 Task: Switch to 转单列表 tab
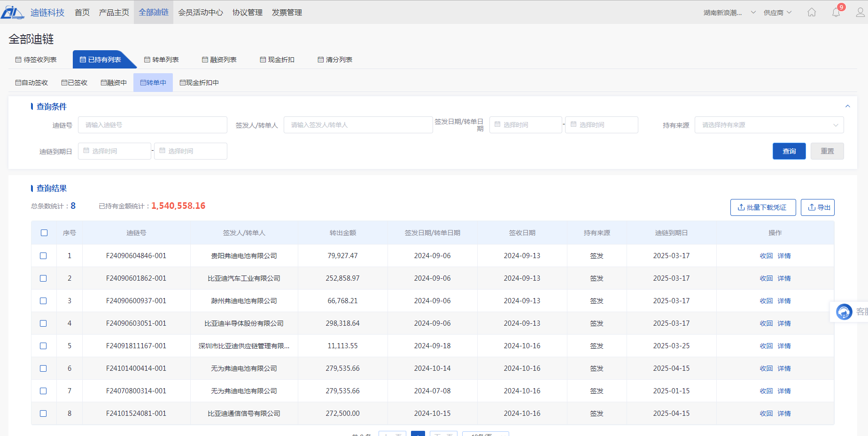click(162, 60)
